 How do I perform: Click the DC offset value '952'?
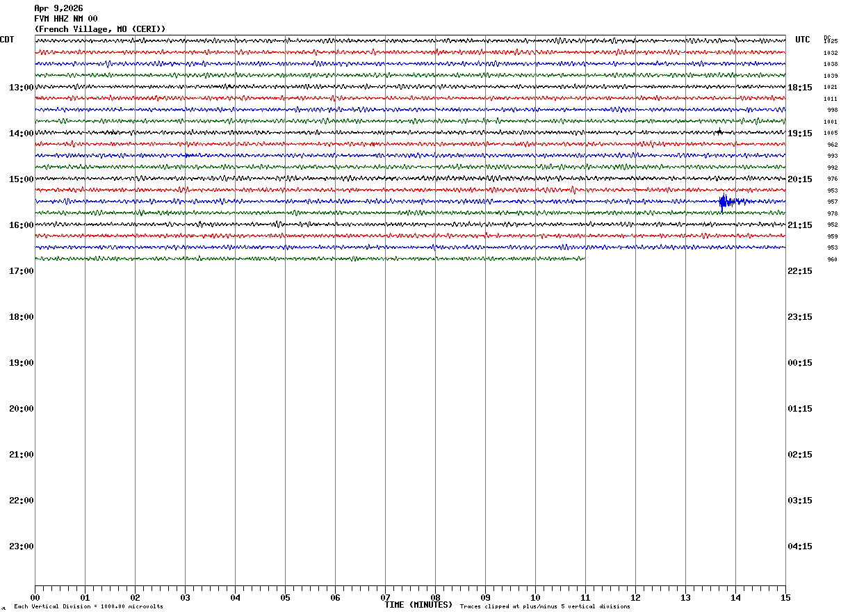point(833,225)
